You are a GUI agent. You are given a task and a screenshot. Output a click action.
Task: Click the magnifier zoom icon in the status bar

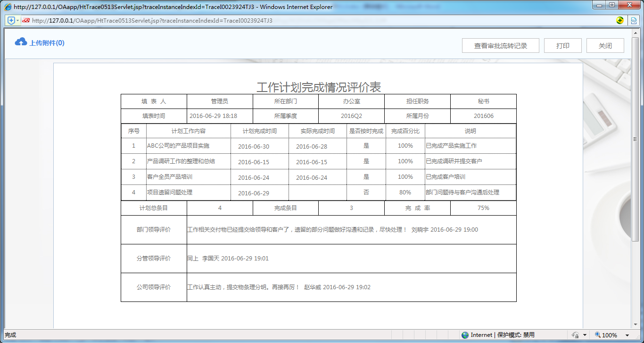[597, 335]
